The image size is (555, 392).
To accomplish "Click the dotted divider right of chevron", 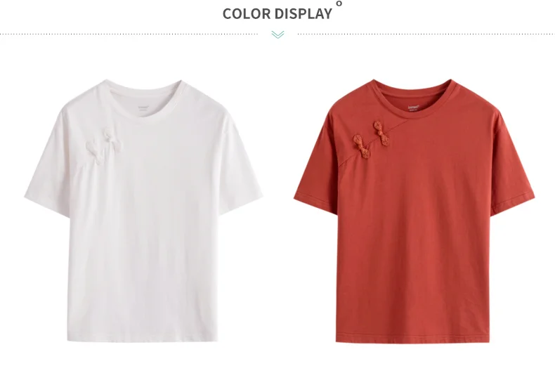I will [426, 34].
